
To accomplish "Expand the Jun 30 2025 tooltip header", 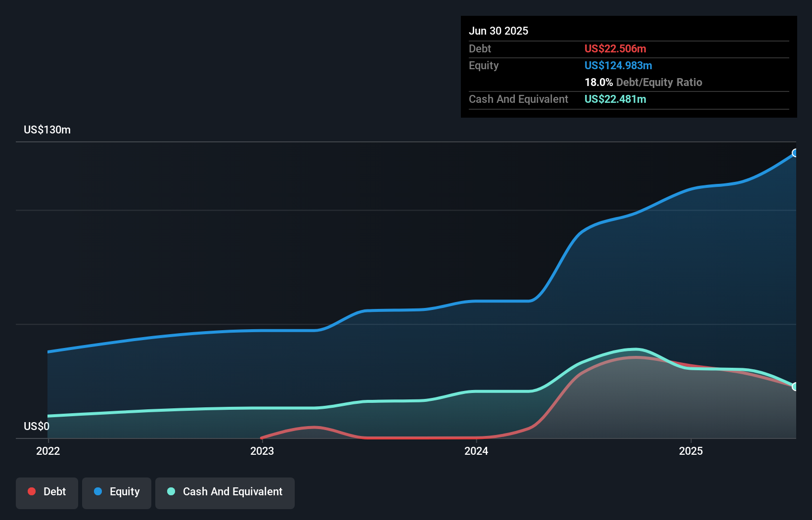I will point(498,31).
